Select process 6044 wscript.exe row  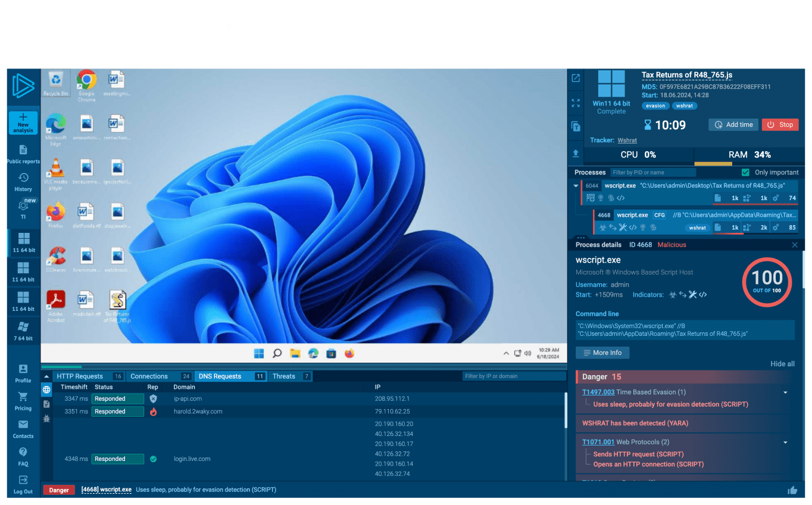click(x=689, y=192)
